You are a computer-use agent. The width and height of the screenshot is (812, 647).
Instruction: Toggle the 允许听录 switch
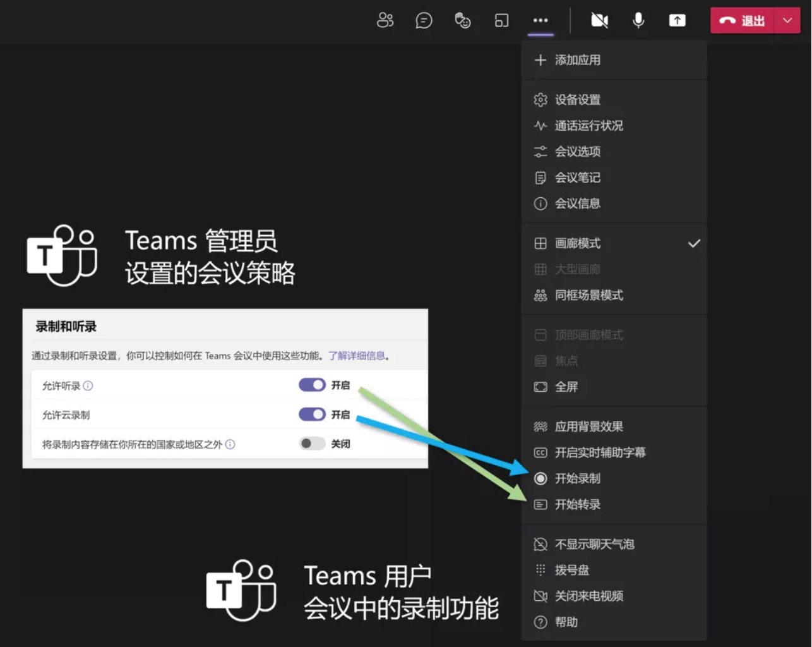pyautogui.click(x=312, y=385)
